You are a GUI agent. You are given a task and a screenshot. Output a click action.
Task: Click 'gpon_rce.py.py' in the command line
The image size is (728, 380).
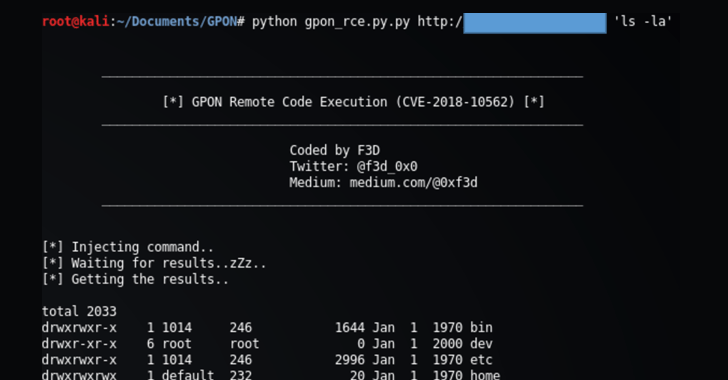click(x=357, y=22)
